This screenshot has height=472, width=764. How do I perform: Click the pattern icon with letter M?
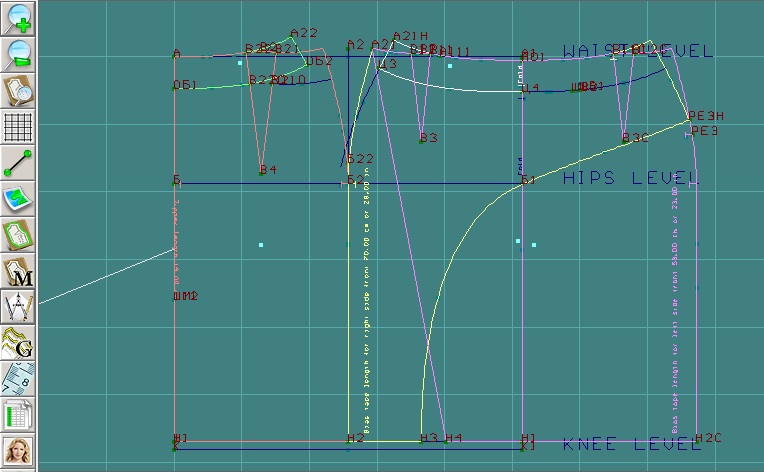pyautogui.click(x=18, y=272)
